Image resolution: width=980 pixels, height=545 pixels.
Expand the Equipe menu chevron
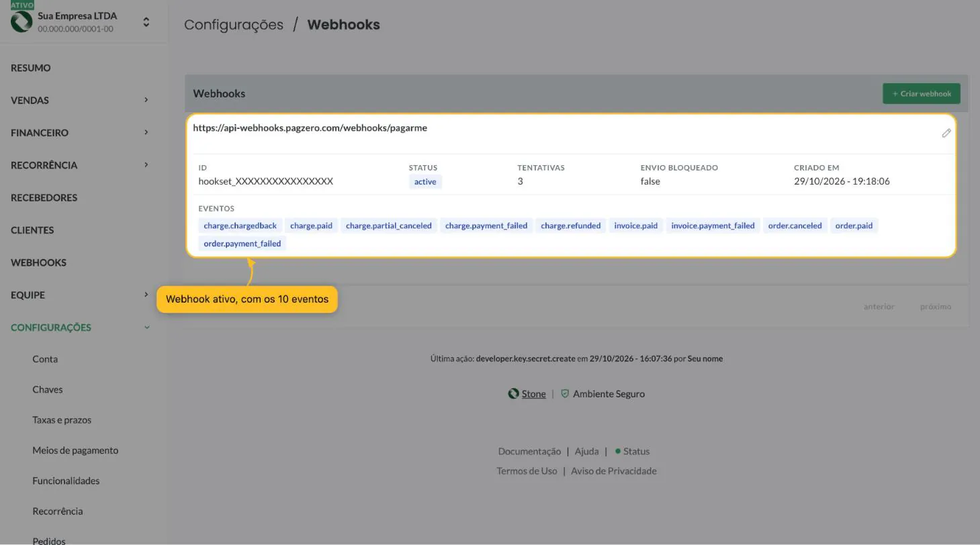pyautogui.click(x=146, y=295)
